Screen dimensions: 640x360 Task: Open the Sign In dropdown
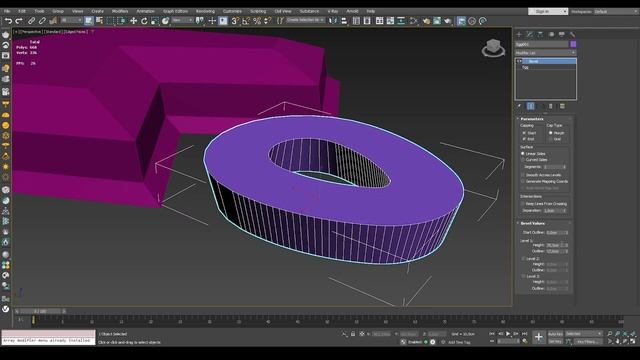tap(547, 11)
